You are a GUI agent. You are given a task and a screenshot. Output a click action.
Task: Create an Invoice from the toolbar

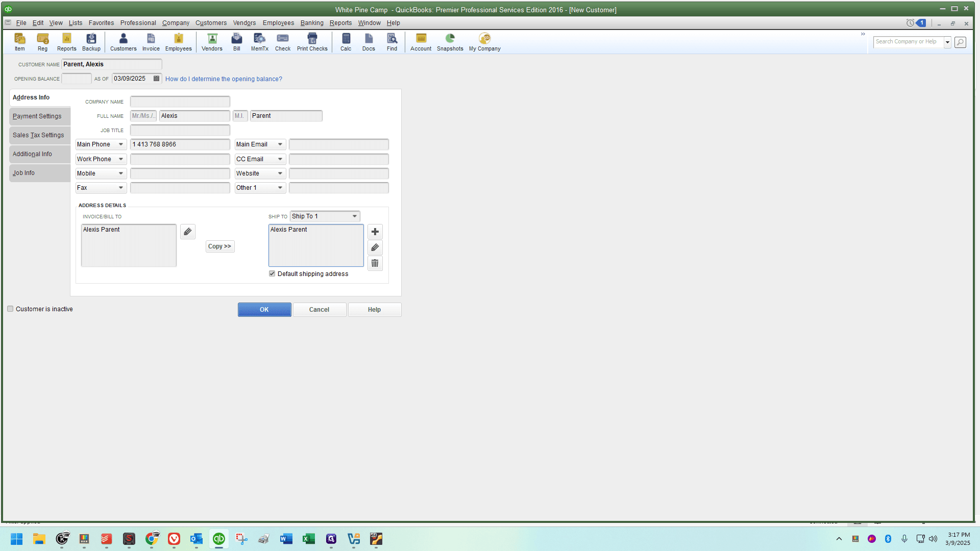(151, 42)
